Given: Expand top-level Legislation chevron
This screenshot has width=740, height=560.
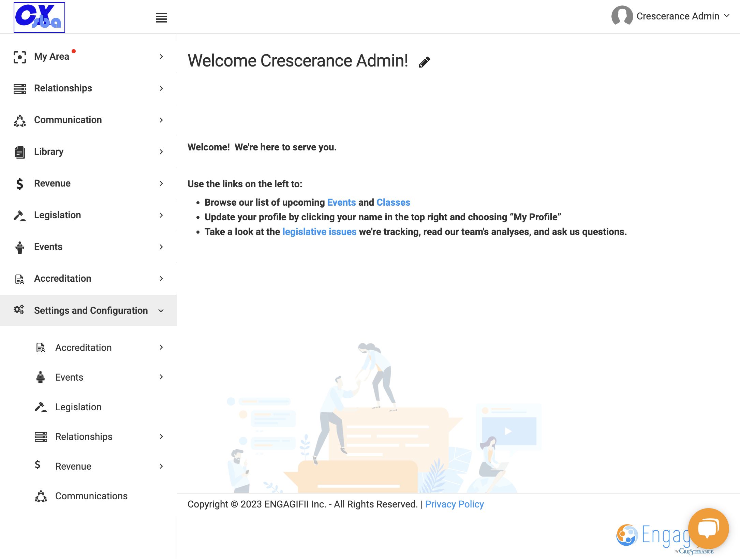Looking at the screenshot, I should tap(161, 215).
